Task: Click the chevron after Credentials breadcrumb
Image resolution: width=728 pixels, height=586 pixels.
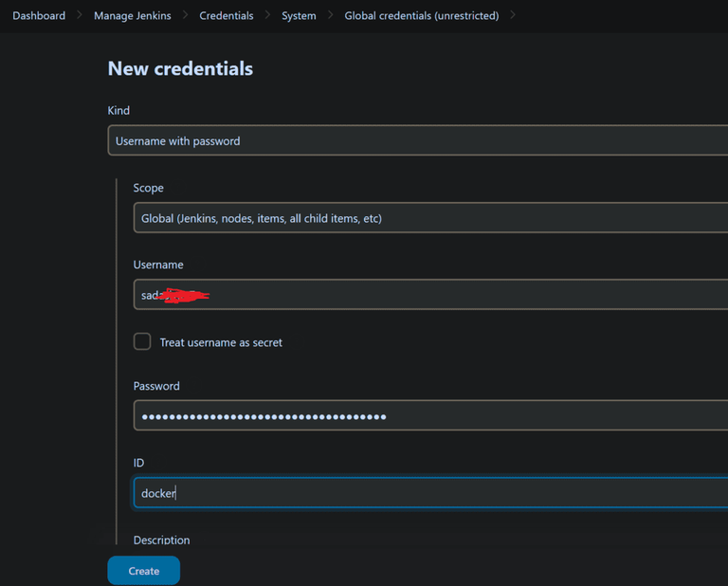Action: pos(267,15)
